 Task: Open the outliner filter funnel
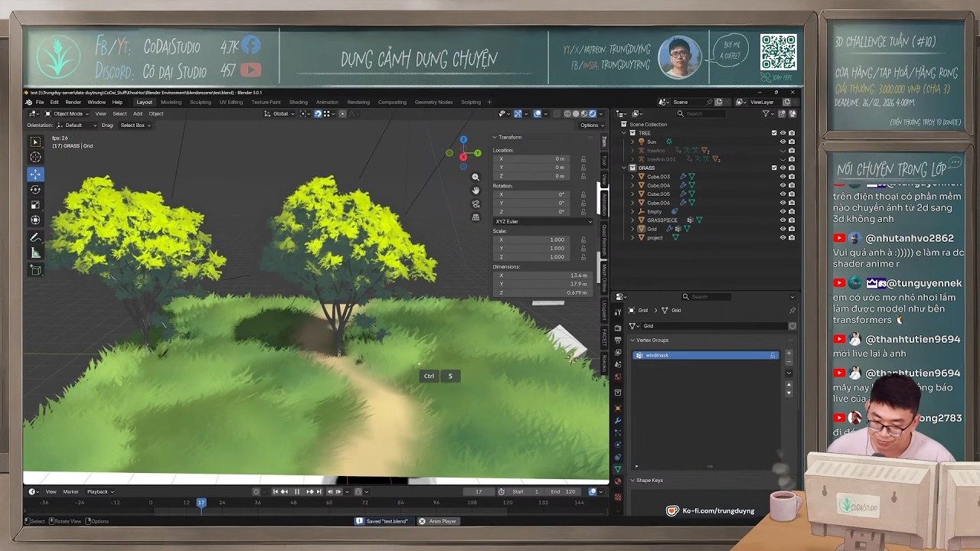[x=766, y=113]
